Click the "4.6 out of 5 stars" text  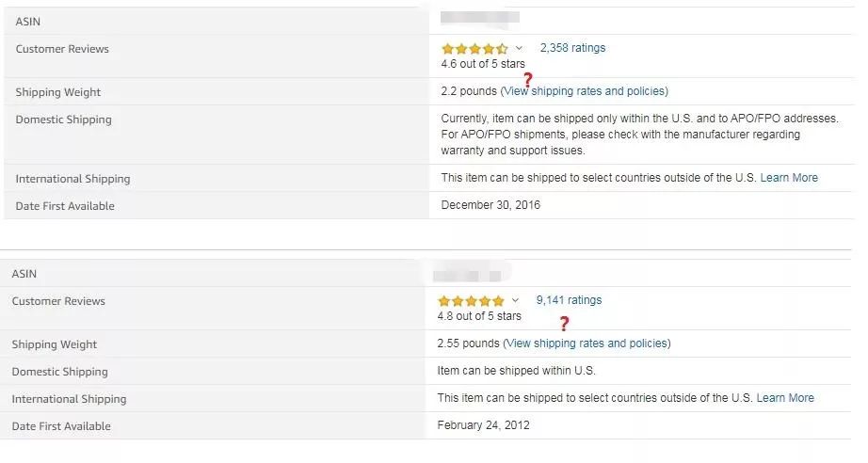tap(482, 64)
